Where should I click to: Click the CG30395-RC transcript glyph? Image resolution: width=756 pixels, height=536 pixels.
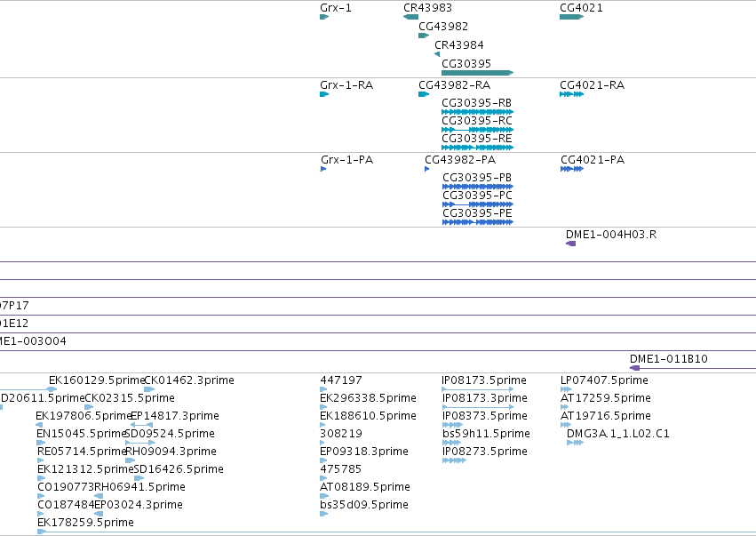(477, 130)
